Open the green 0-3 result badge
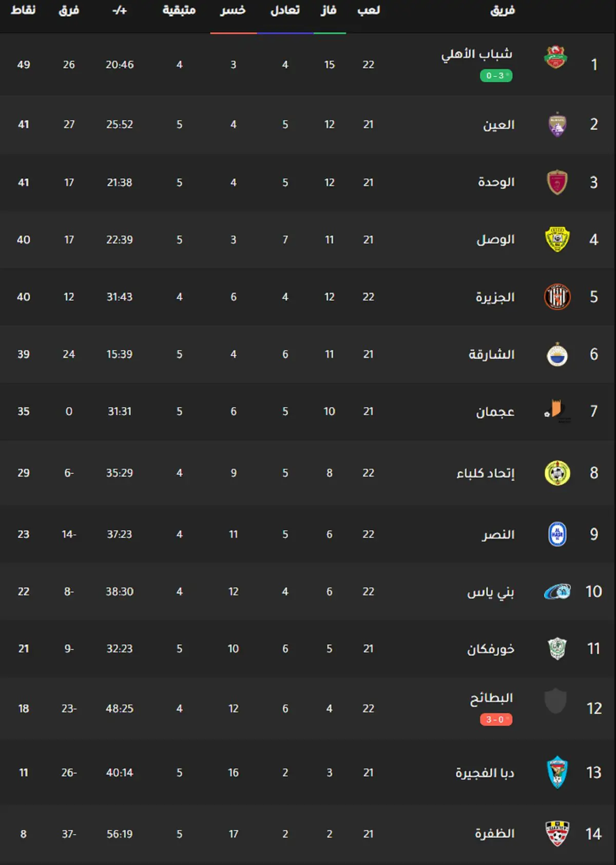The image size is (616, 865). click(496, 75)
